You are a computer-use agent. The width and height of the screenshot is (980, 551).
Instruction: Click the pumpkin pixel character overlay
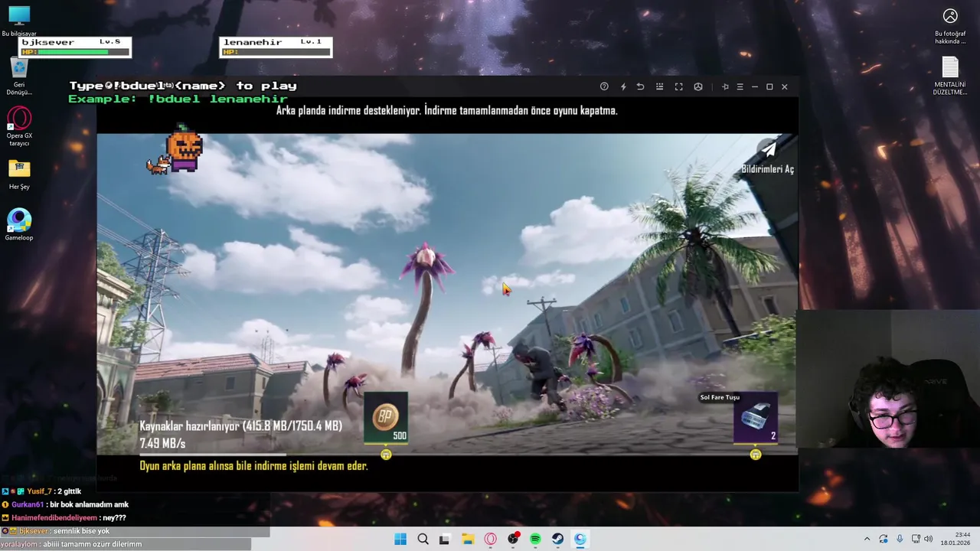(185, 148)
